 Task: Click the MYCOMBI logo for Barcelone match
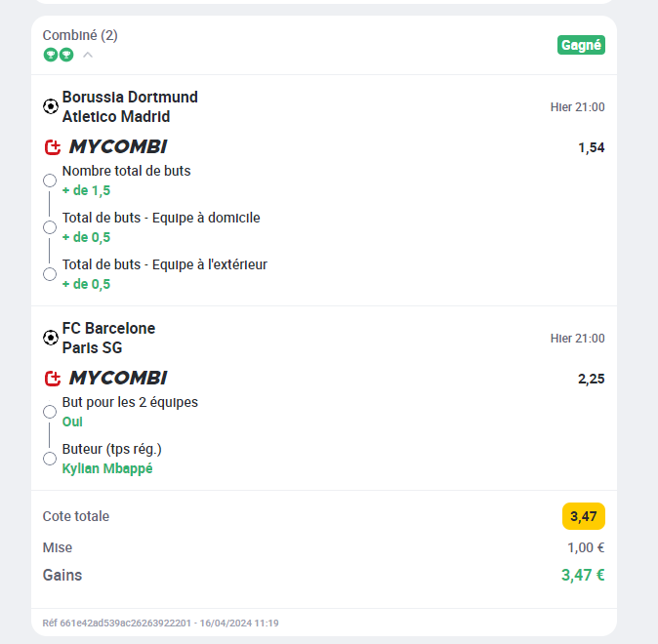coord(118,378)
